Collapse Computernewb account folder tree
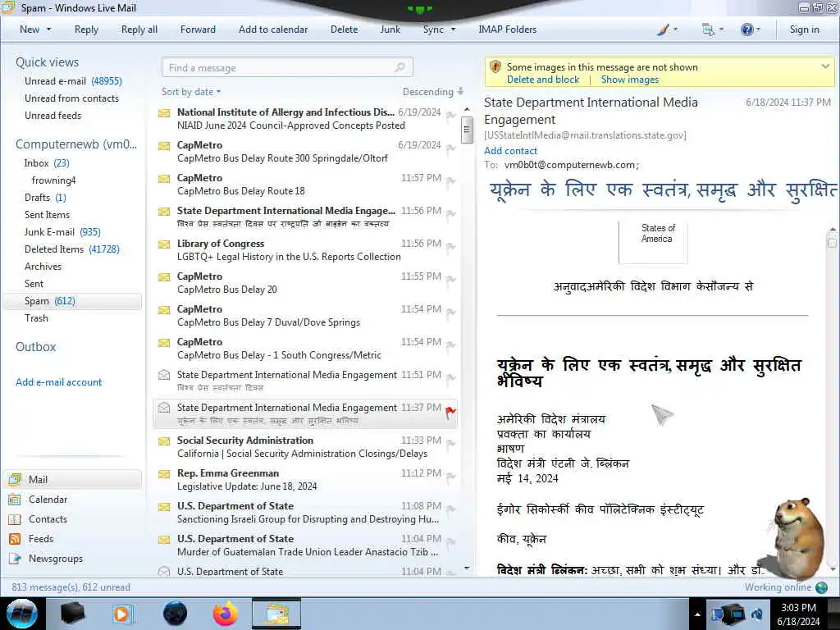840x630 pixels. [76, 144]
